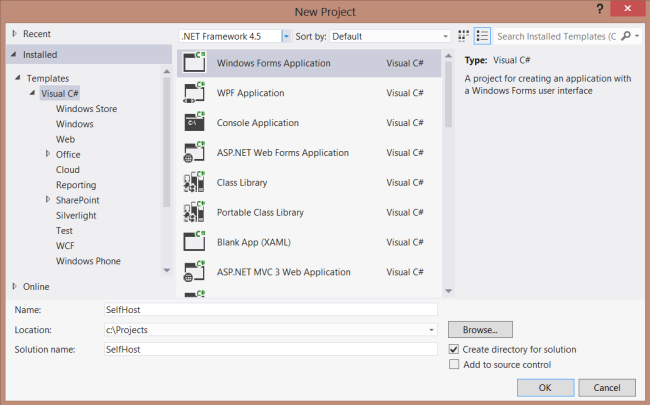Click the Console Application template icon
650x405 pixels.
(194, 121)
